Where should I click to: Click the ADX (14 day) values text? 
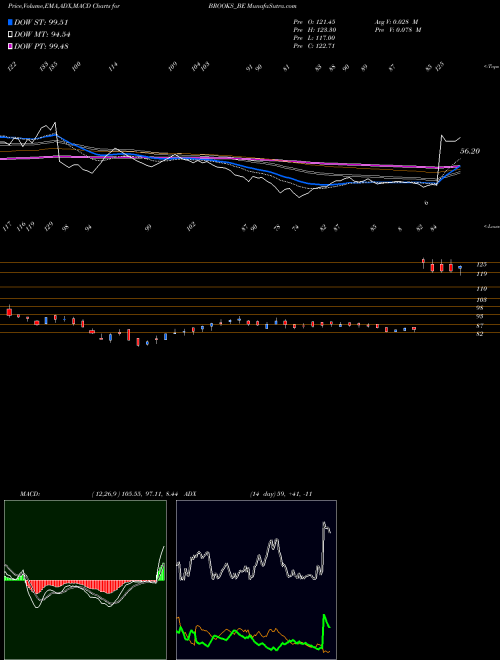pos(281,494)
